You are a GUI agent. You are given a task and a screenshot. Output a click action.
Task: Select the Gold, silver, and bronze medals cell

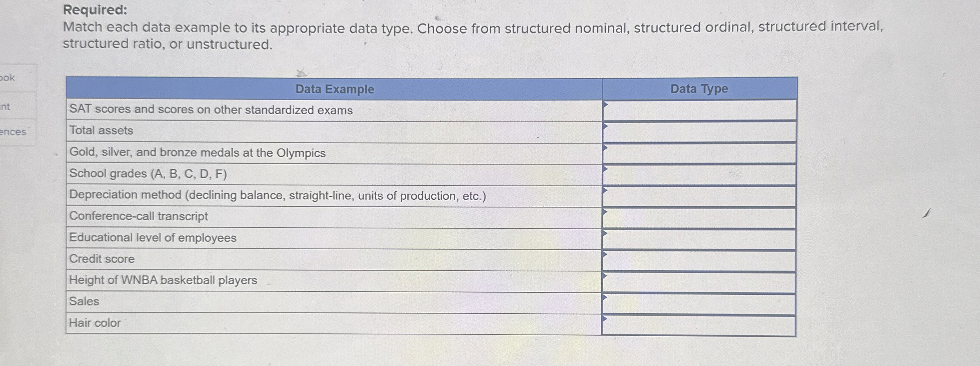pos(198,154)
